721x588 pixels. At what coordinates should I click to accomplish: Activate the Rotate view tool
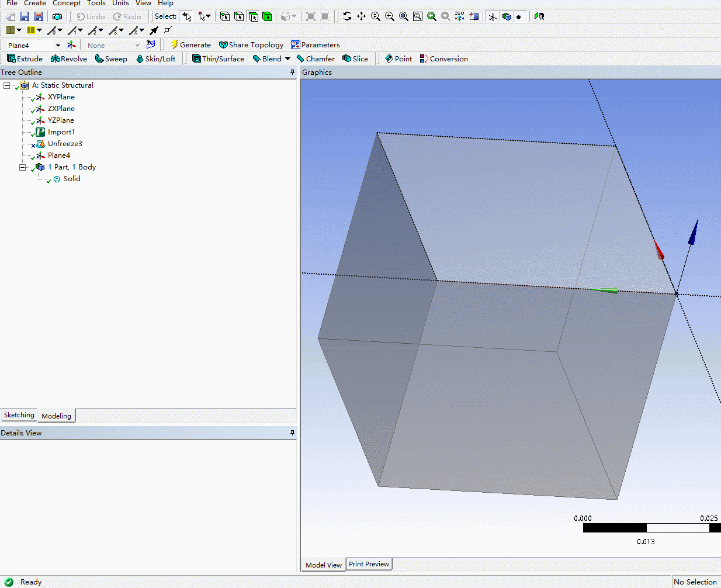click(x=348, y=16)
